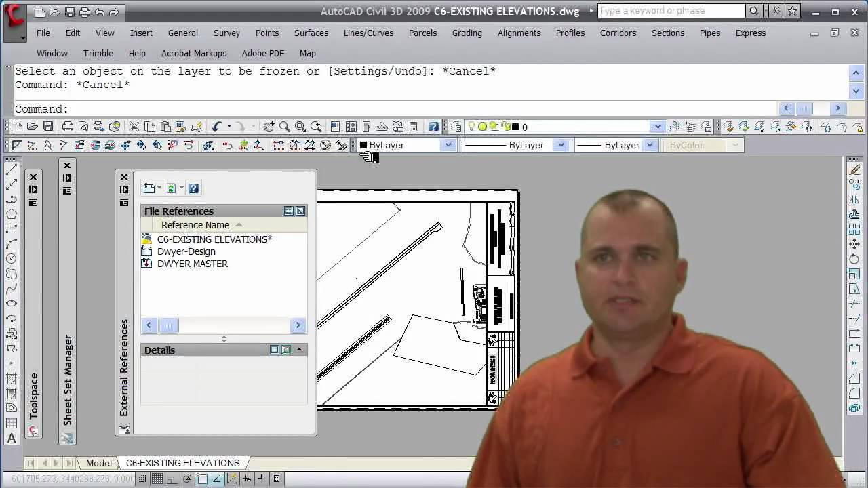Click the Erase tool in modify toolbar
868x488 pixels.
pyautogui.click(x=854, y=169)
